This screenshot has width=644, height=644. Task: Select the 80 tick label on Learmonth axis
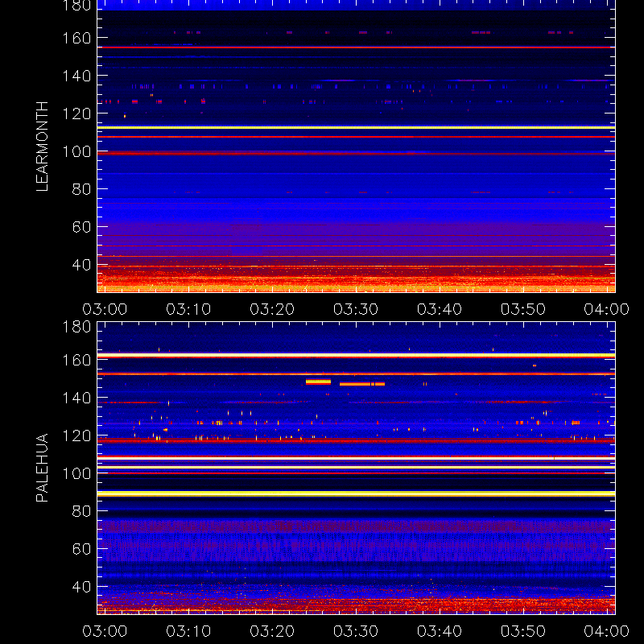tap(81, 189)
